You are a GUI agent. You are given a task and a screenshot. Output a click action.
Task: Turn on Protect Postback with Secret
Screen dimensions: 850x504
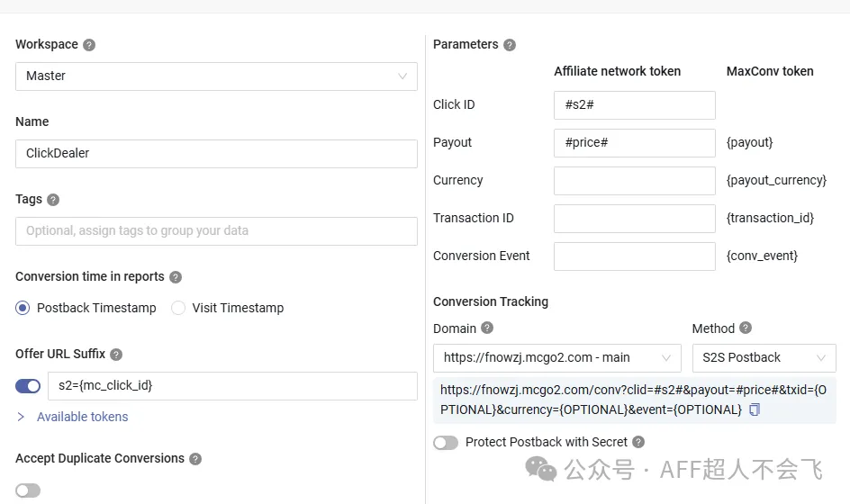[x=446, y=443]
